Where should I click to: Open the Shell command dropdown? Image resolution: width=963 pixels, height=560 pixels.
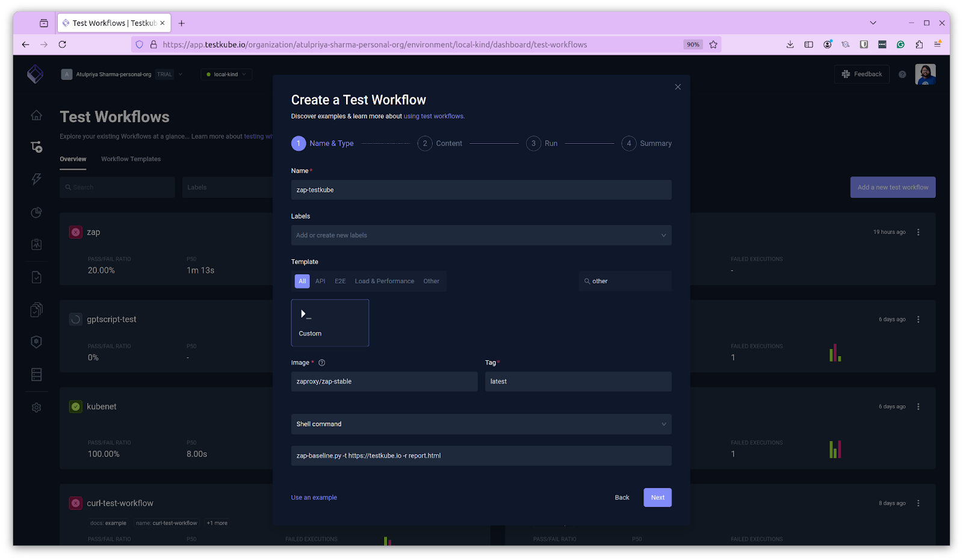(482, 424)
